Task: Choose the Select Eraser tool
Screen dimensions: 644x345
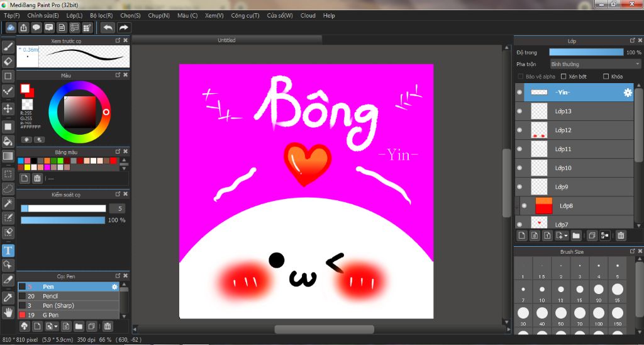Action: [8, 232]
